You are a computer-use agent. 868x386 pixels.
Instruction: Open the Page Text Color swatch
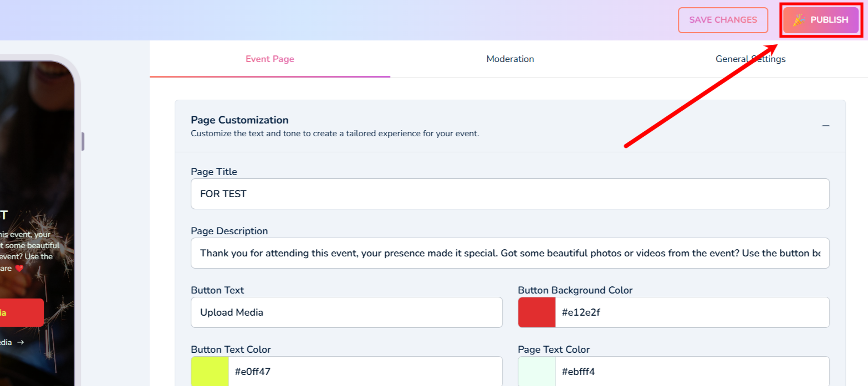tap(537, 372)
